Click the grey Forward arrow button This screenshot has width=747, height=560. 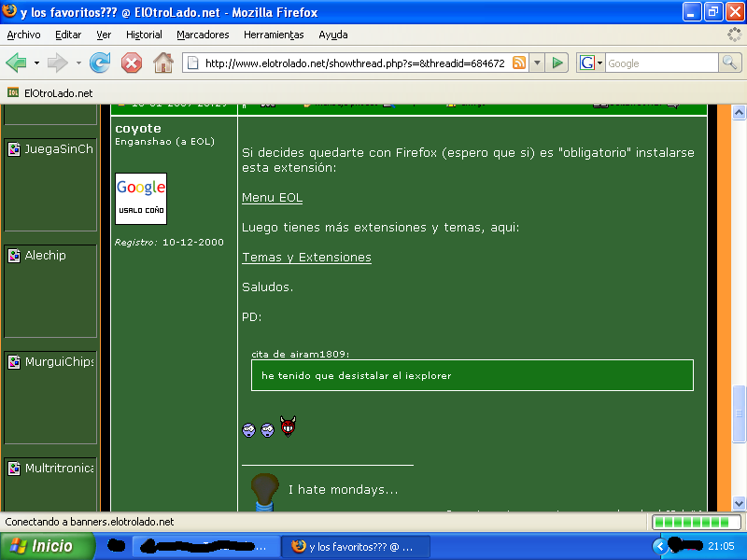click(x=58, y=63)
